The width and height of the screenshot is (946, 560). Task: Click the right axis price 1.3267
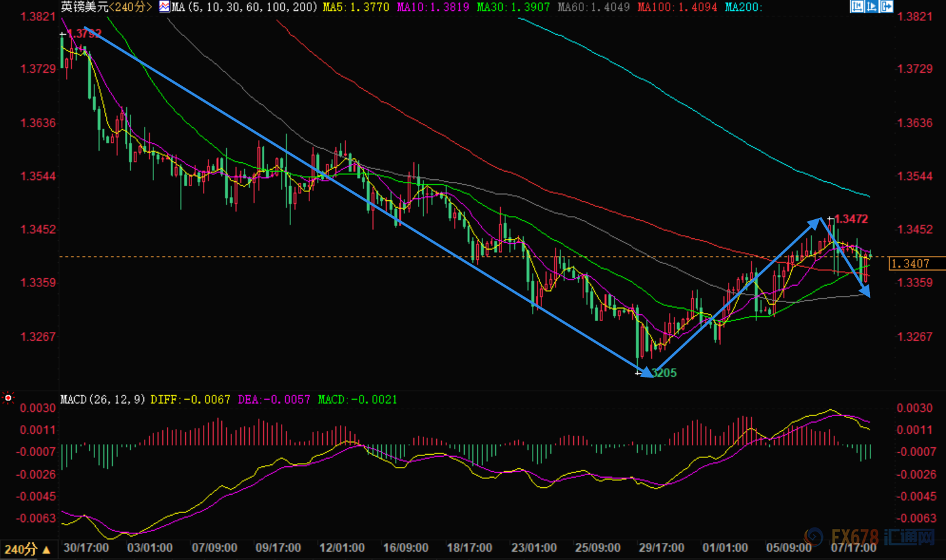pos(915,336)
